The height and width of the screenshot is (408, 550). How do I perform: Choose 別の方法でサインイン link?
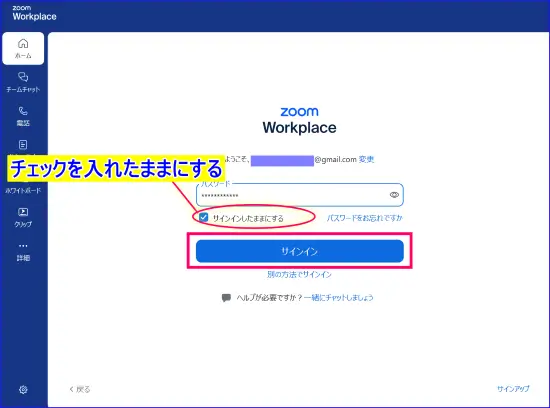tap(299, 274)
